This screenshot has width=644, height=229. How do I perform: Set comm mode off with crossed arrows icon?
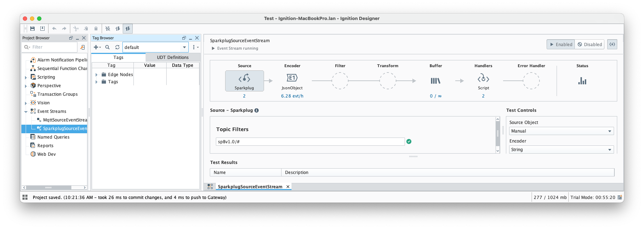click(108, 29)
